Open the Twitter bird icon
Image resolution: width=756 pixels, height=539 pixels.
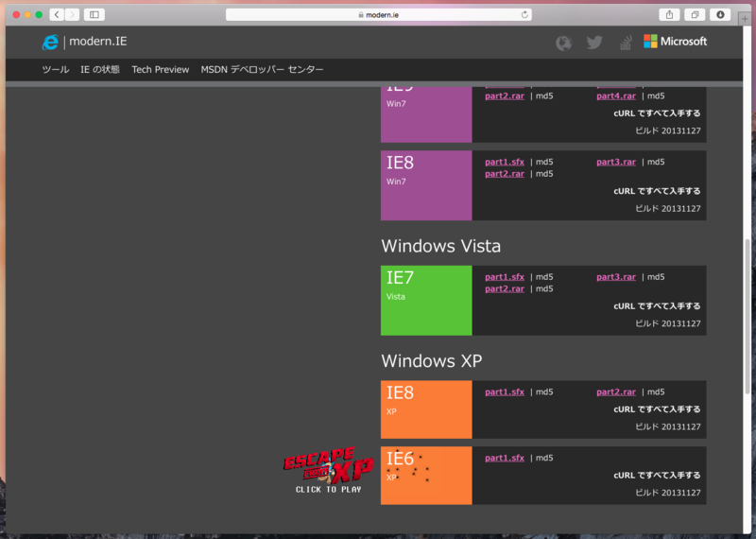click(594, 43)
